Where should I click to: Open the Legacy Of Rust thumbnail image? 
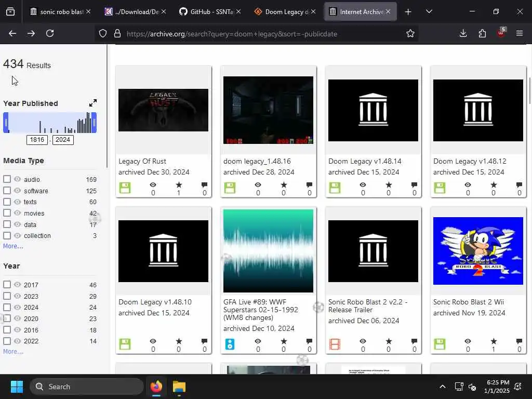163,110
